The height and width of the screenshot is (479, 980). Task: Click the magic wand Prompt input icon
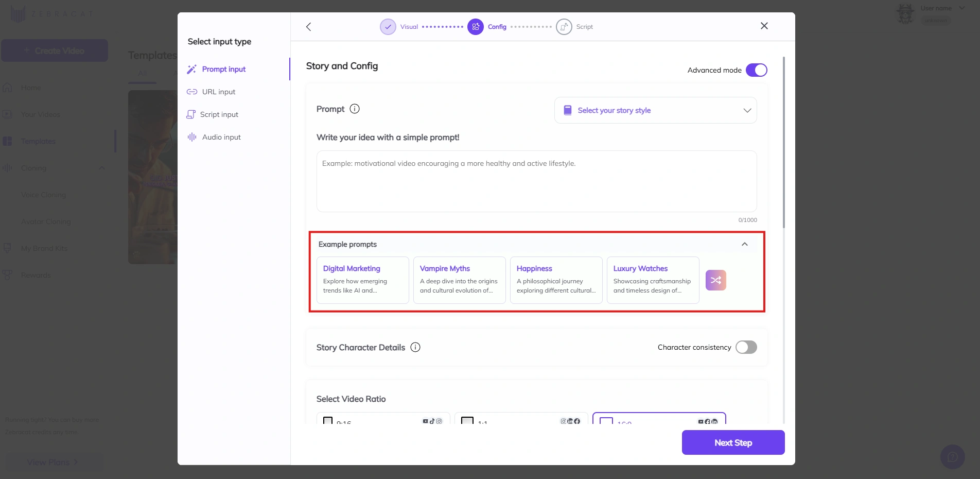[191, 69]
